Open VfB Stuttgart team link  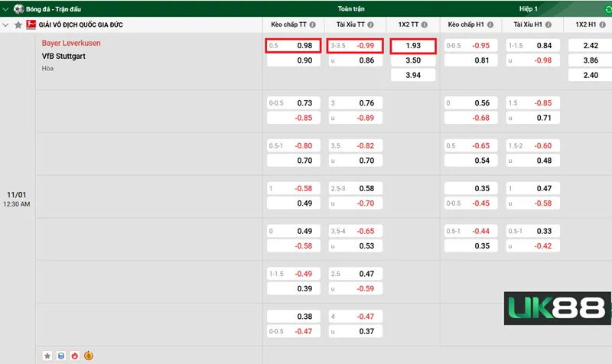pos(63,56)
